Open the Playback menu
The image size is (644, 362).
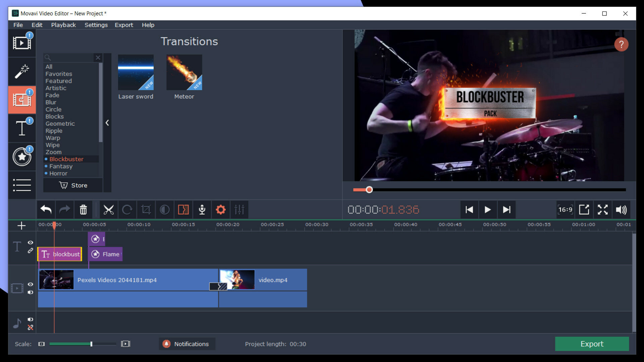(x=63, y=25)
